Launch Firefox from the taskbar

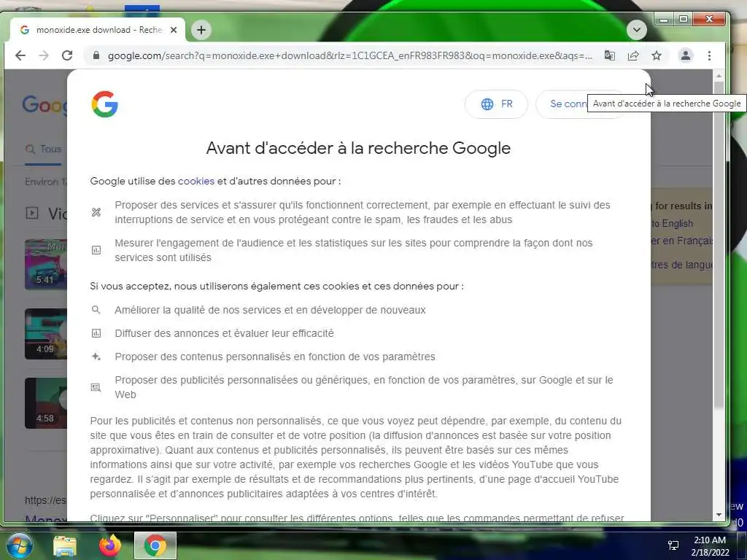click(110, 545)
